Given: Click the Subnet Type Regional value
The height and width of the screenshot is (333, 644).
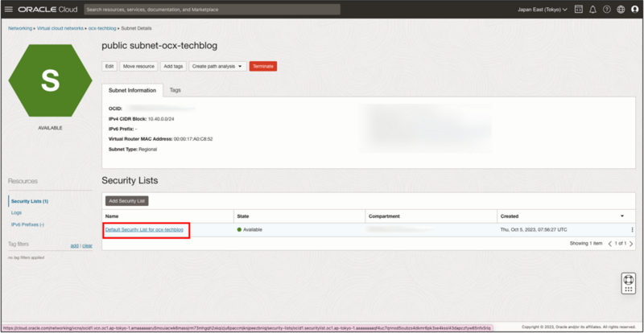Looking at the screenshot, I should (147, 150).
